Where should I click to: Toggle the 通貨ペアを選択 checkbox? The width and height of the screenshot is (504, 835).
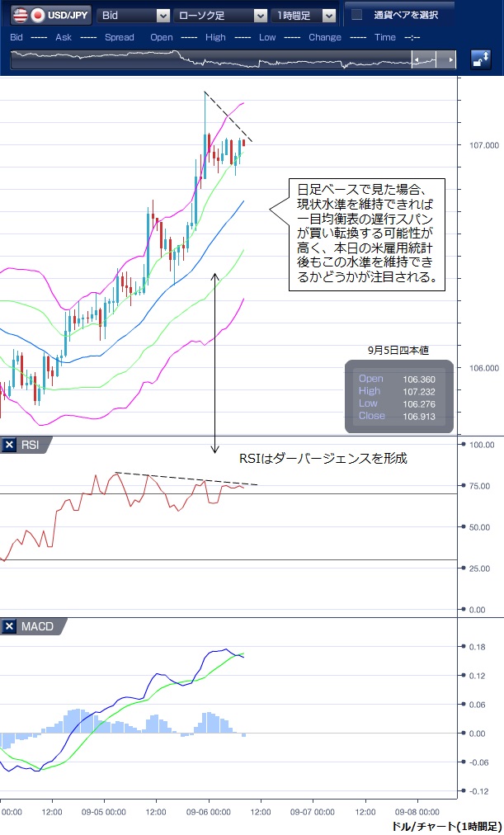pyautogui.click(x=356, y=15)
